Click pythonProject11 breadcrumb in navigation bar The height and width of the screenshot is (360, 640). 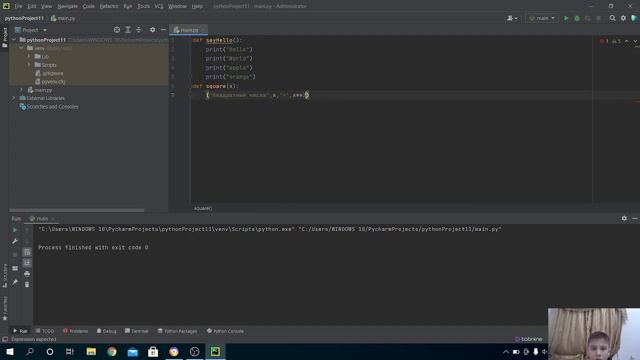pyautogui.click(x=24, y=18)
